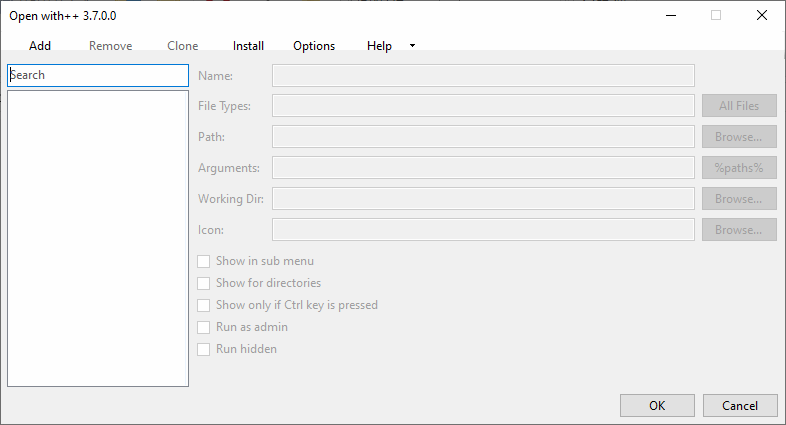Viewport: 786px width, 425px height.
Task: Click inside the Name text field
Action: pyautogui.click(x=483, y=75)
